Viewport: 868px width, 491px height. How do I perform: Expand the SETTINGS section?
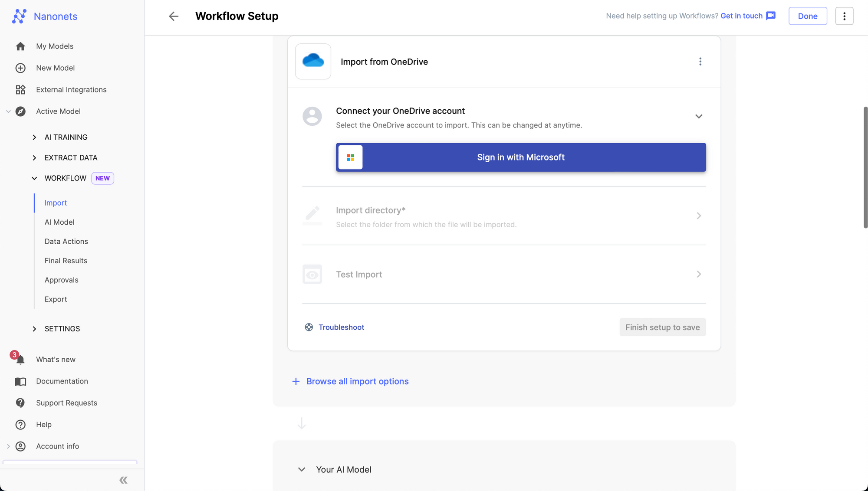point(34,329)
